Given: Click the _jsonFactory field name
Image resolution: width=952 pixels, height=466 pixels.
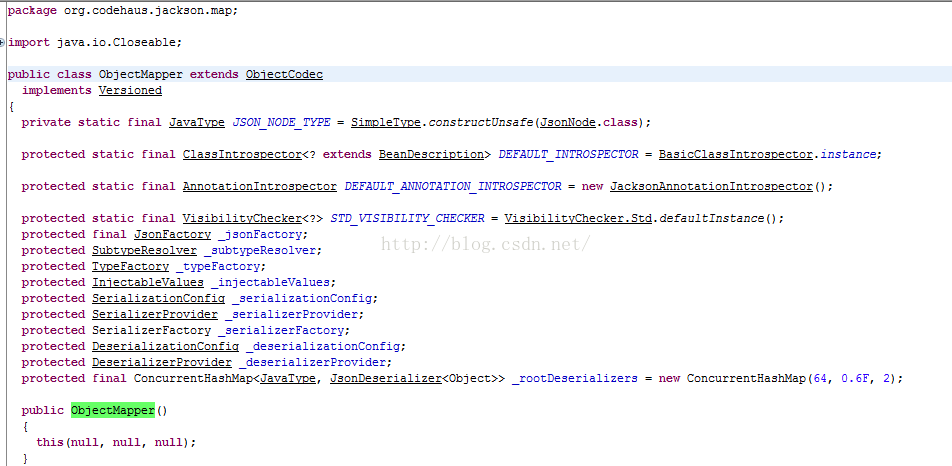Looking at the screenshot, I should coord(260,234).
